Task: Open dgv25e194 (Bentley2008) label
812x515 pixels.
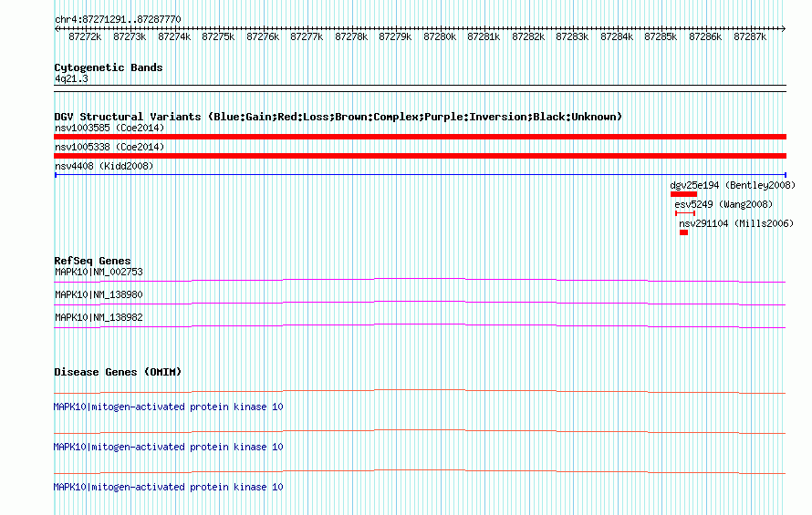Action: click(733, 185)
